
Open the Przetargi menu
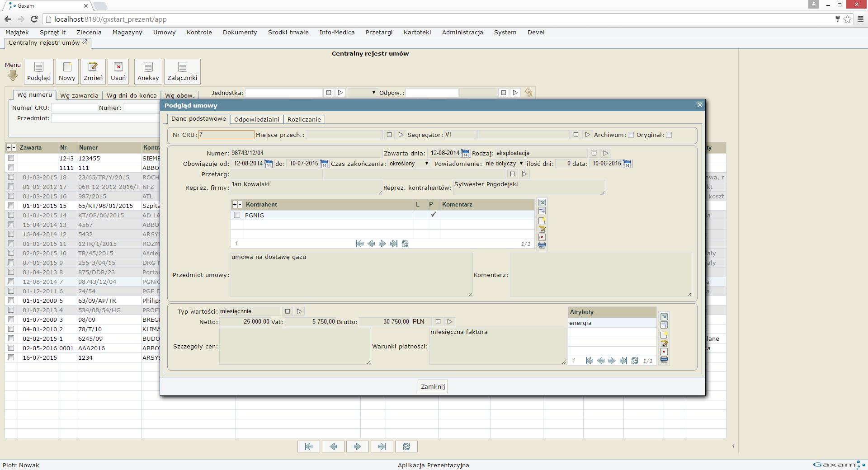click(x=379, y=32)
